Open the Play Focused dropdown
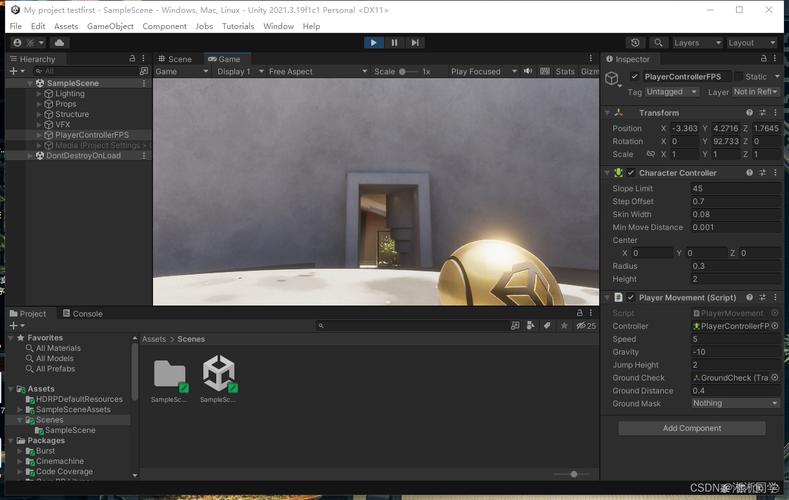The width and height of the screenshot is (789, 500). click(484, 71)
